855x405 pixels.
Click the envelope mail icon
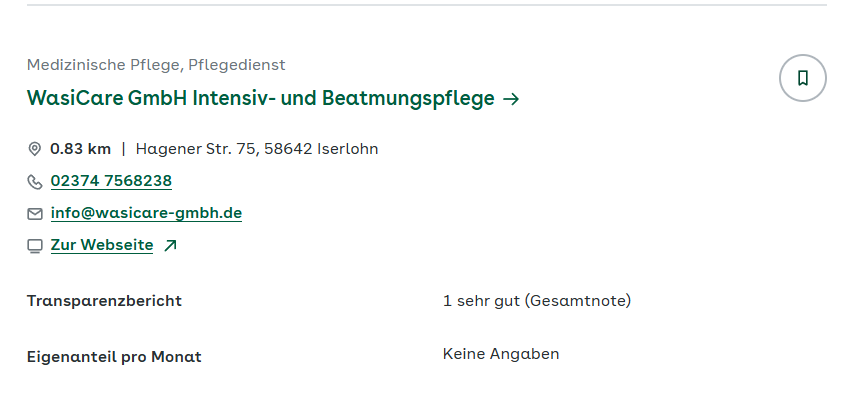[35, 213]
